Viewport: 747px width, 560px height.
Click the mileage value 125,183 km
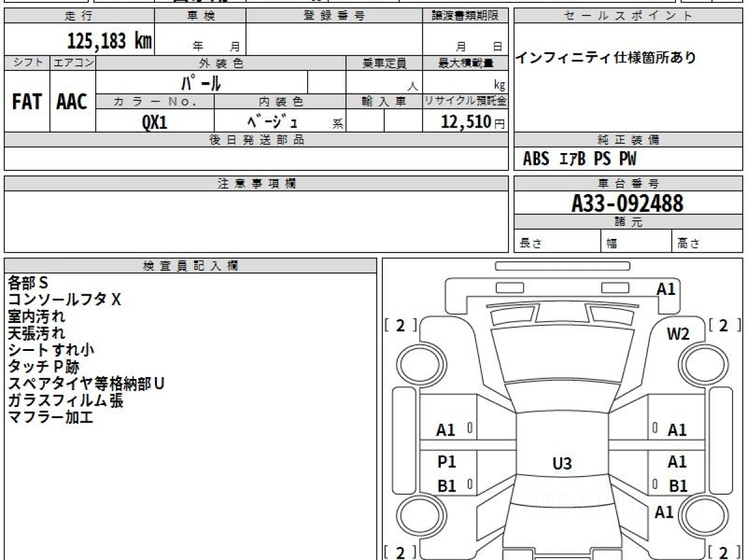(109, 42)
